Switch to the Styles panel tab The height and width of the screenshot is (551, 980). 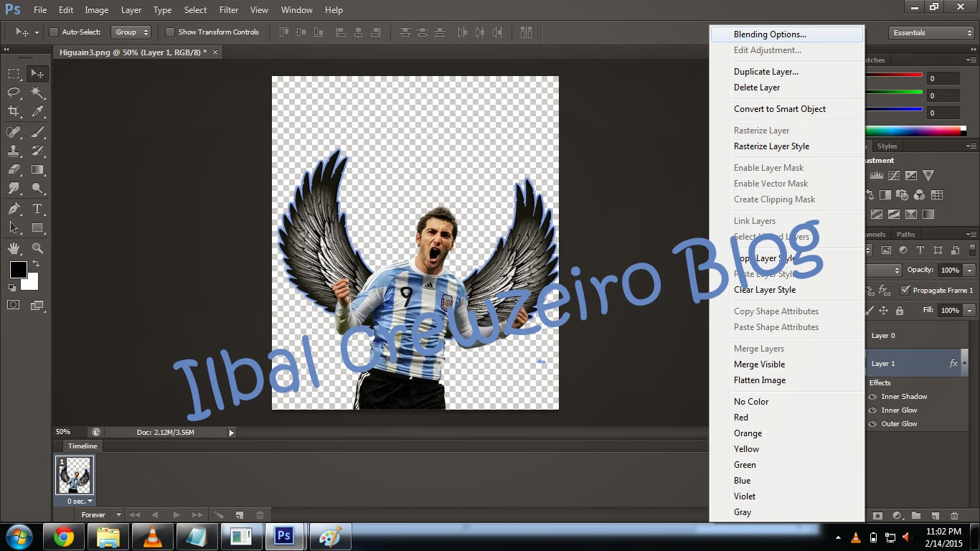(x=887, y=146)
